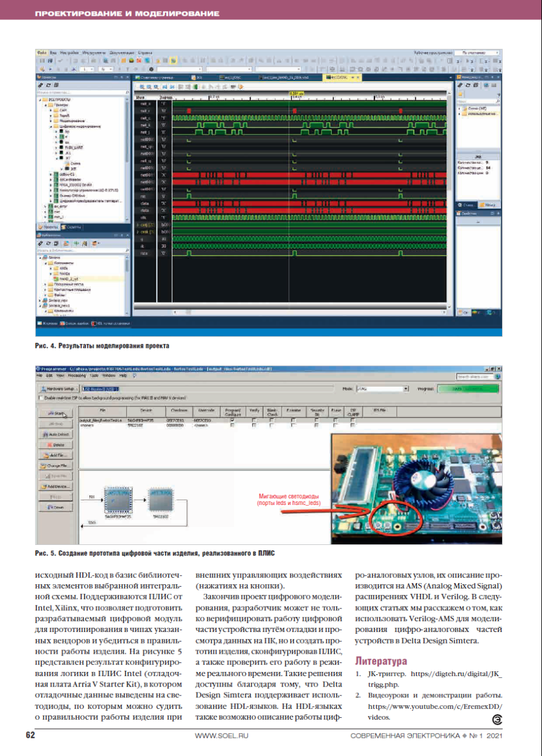Open the Tools menu in the Programmer window
The width and height of the screenshot is (542, 756).
pyautogui.click(x=94, y=376)
